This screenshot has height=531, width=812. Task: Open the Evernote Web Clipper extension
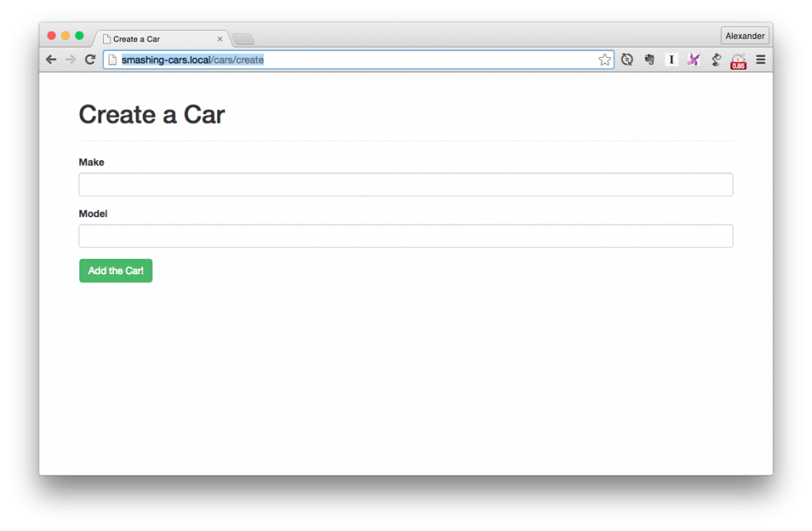649,59
